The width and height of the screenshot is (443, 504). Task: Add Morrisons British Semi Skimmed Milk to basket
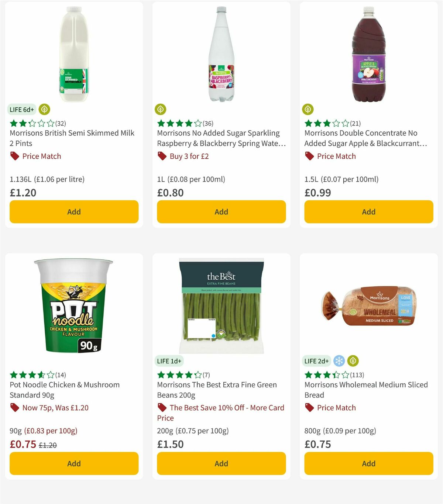[74, 212]
